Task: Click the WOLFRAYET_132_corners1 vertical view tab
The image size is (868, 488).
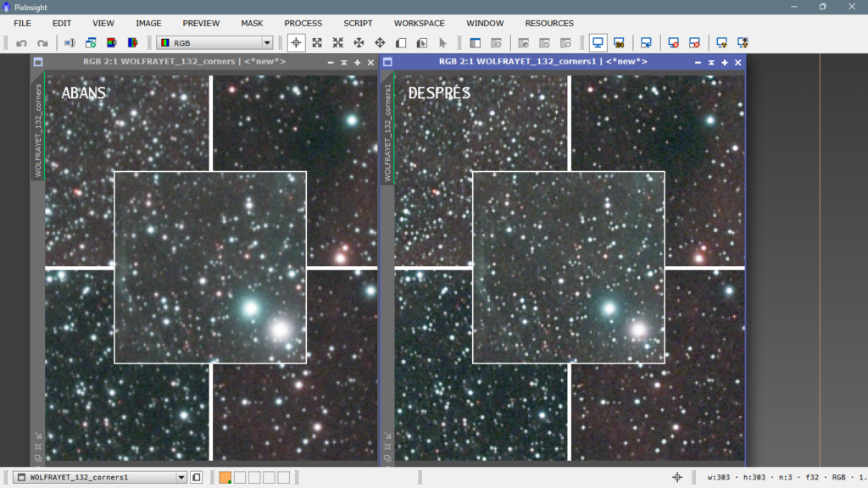Action: click(x=388, y=132)
